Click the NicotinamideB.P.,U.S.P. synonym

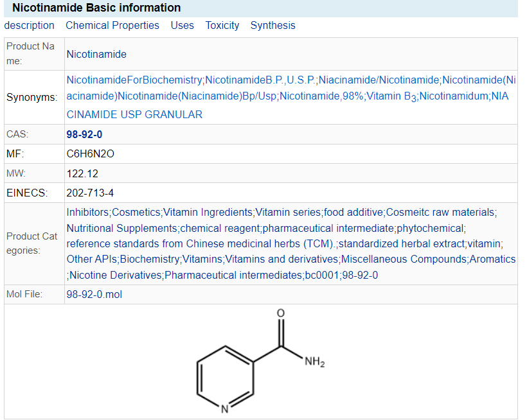[x=260, y=80]
